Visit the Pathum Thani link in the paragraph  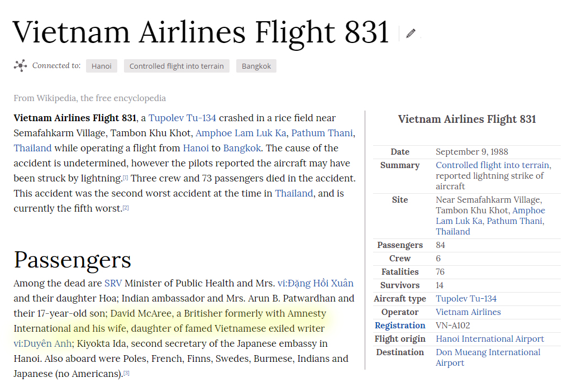pos(322,133)
